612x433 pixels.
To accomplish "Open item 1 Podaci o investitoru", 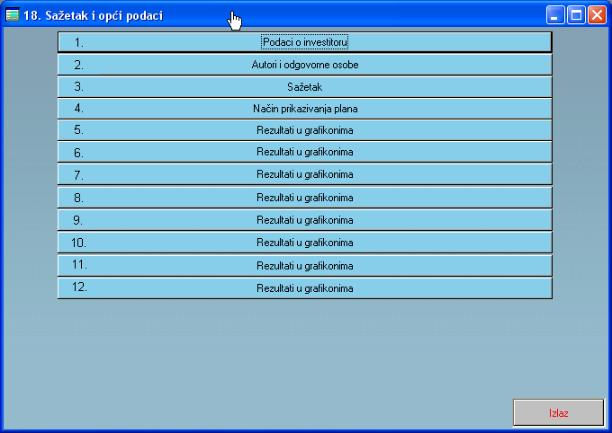I will click(305, 42).
